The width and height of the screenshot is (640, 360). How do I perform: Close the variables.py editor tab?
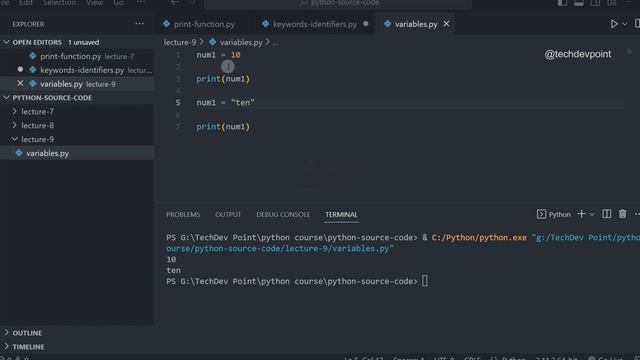pos(447,24)
